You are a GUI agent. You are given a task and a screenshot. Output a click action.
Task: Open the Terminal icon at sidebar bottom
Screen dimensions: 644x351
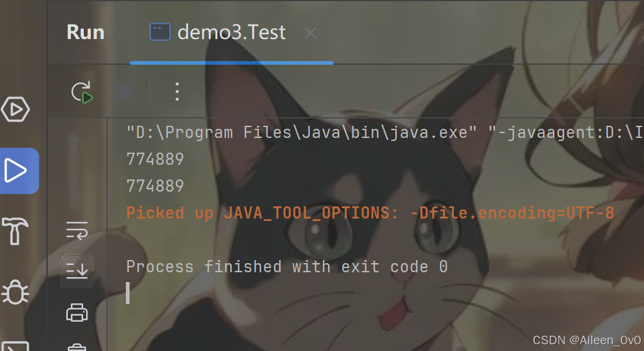16,346
